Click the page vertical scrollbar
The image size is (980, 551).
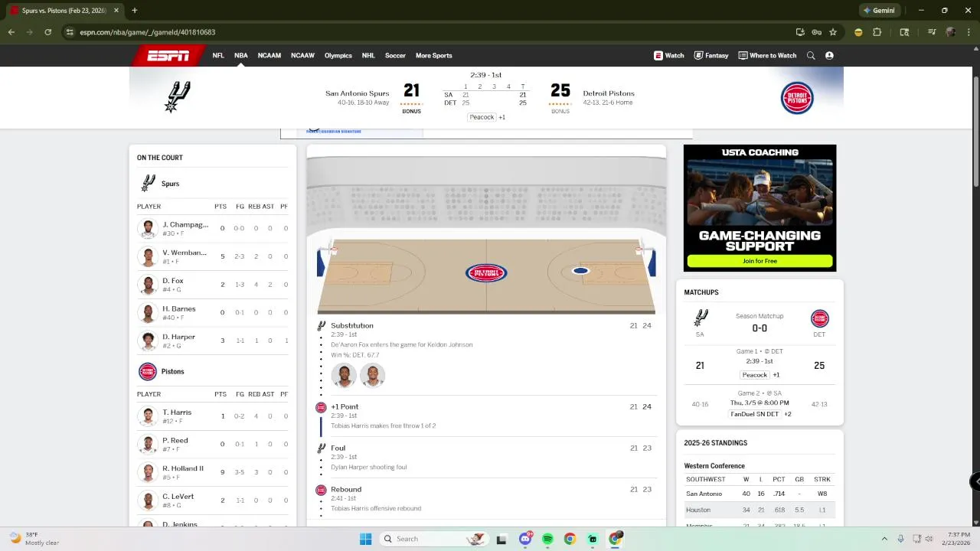976,130
